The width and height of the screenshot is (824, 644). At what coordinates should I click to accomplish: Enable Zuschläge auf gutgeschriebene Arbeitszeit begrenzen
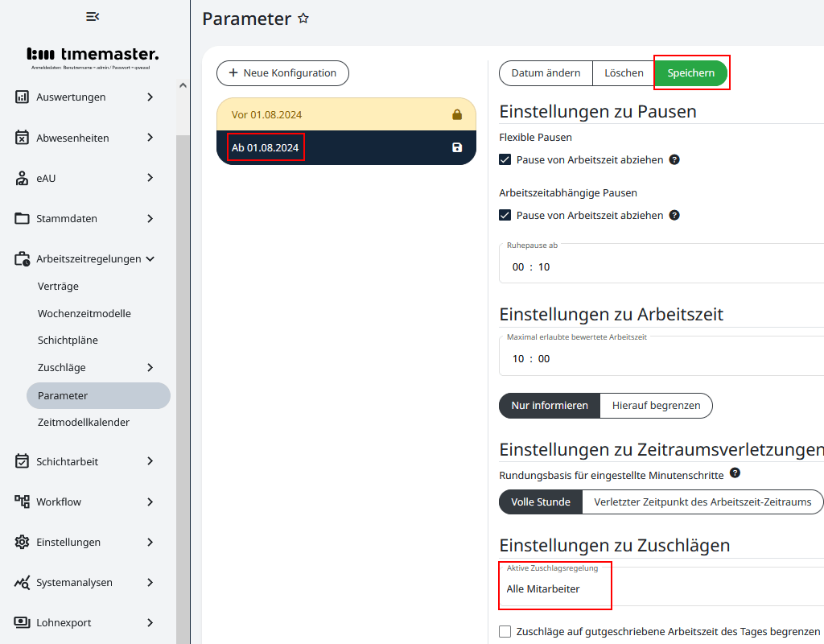click(x=505, y=632)
